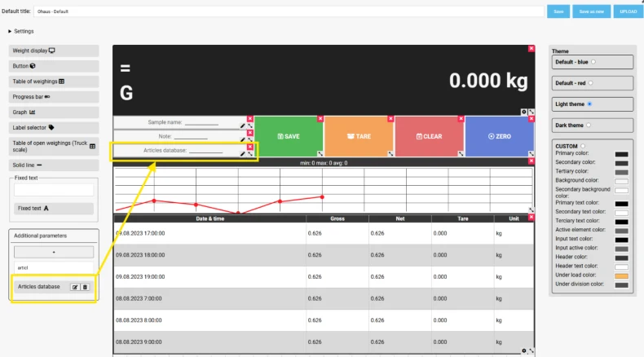644x357 pixels.
Task: Open the dropdown in Additional parameters panel
Action: pyautogui.click(x=54, y=252)
